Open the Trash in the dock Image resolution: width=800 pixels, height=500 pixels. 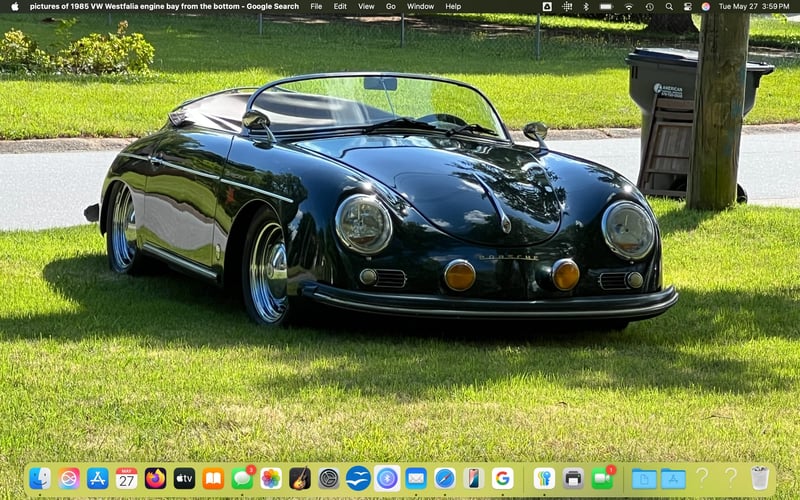[x=760, y=478]
